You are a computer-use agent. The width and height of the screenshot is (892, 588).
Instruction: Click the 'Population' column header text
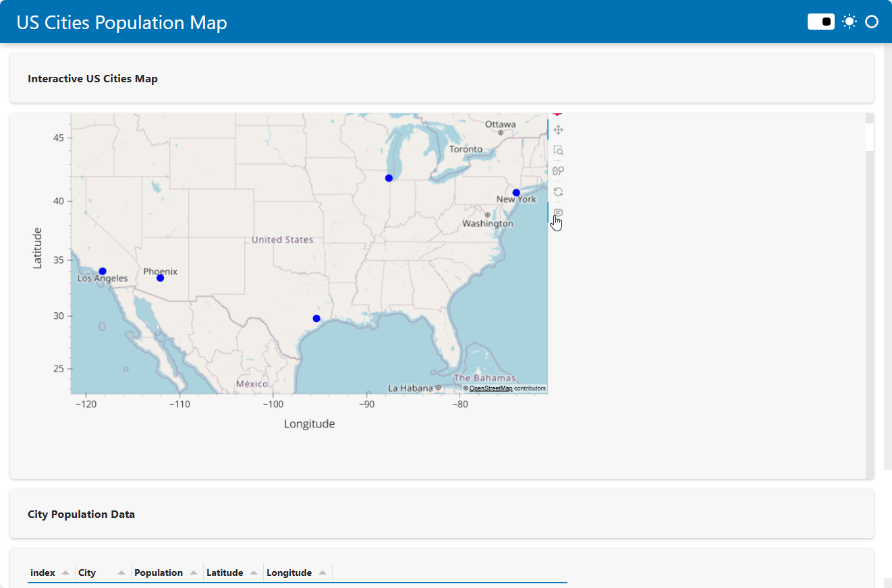tap(159, 572)
